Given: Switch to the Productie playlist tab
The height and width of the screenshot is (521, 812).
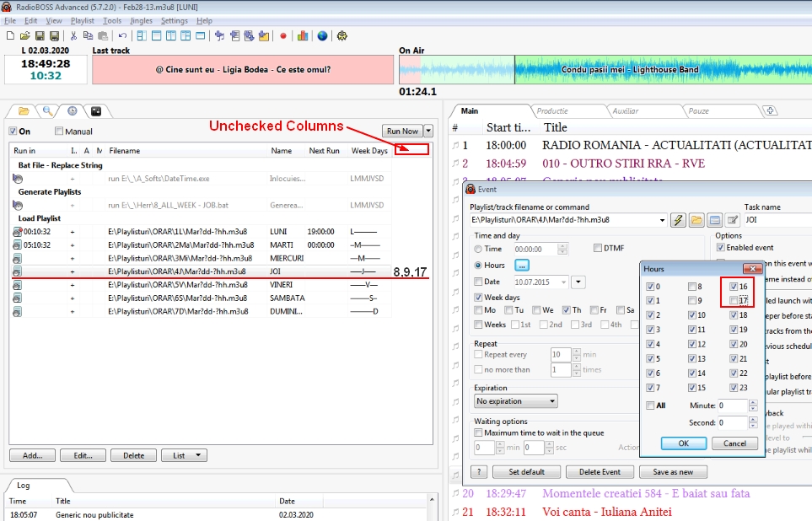Looking at the screenshot, I should [552, 110].
